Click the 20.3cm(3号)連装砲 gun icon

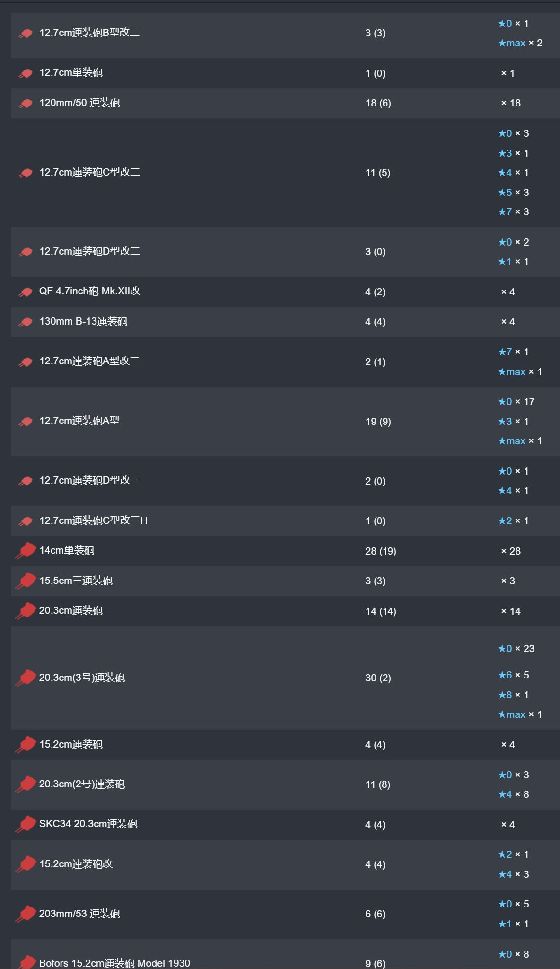(x=26, y=678)
